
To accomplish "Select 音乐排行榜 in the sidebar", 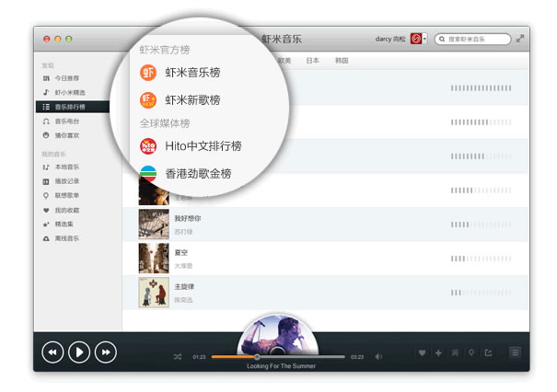I will coord(73,107).
